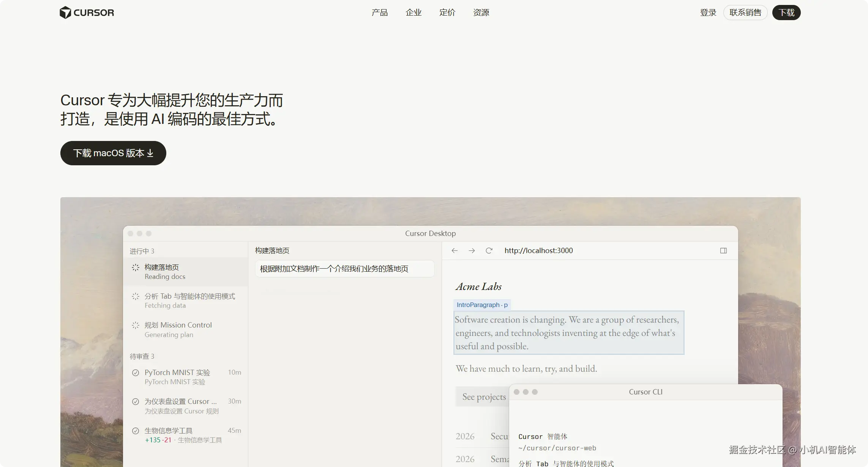Image resolution: width=868 pixels, height=467 pixels.
Task: Open the 产品 navigation menu
Action: [380, 13]
